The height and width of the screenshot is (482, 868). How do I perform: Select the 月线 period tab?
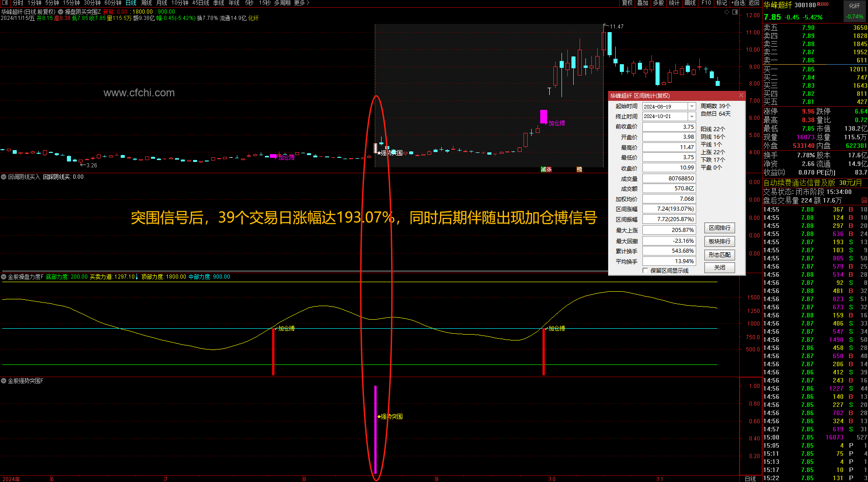click(x=162, y=3)
